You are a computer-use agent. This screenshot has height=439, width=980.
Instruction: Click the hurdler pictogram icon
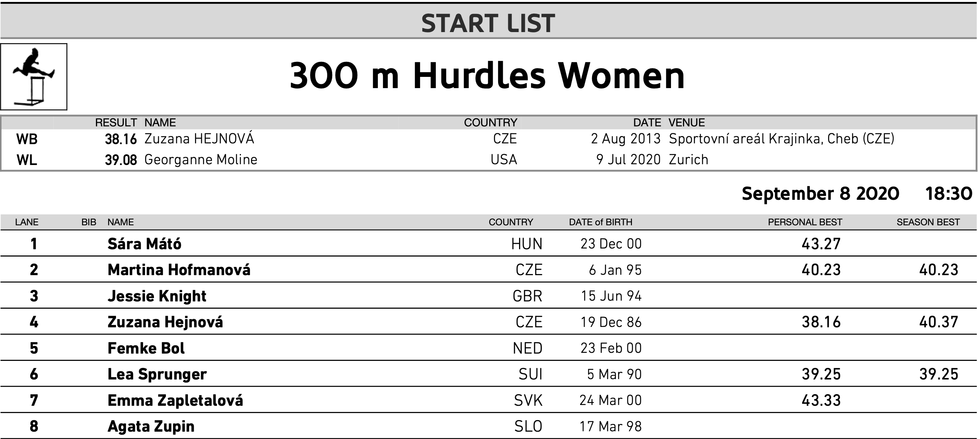click(34, 77)
